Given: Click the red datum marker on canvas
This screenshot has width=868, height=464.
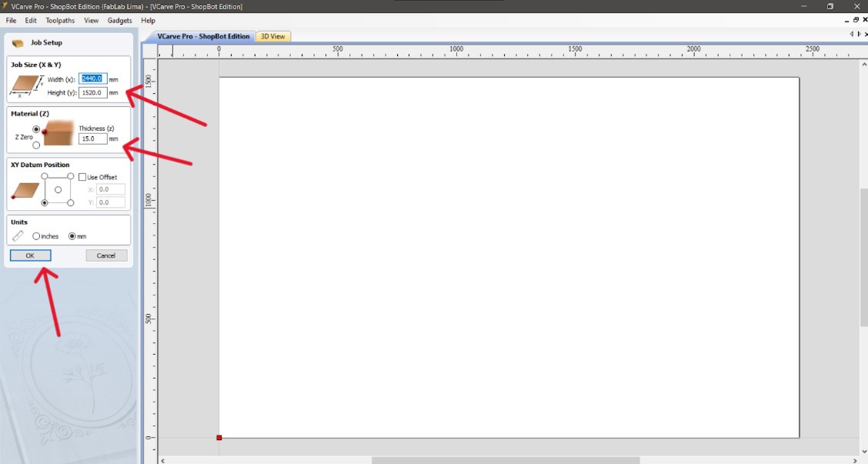Looking at the screenshot, I should pyautogui.click(x=219, y=437).
